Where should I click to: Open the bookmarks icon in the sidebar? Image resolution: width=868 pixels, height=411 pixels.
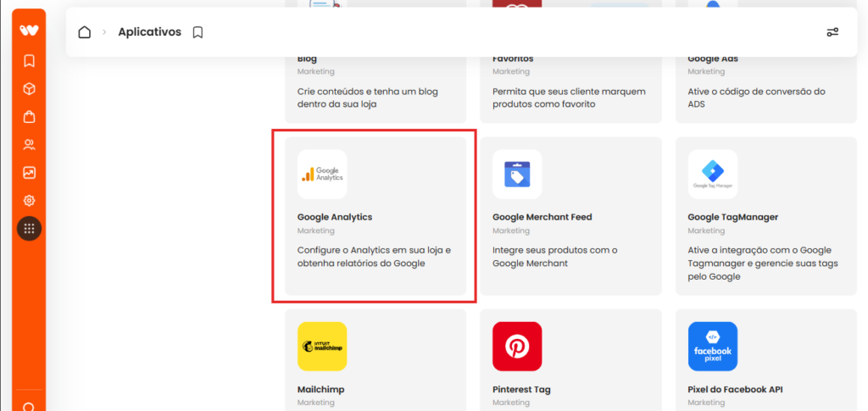click(x=30, y=60)
